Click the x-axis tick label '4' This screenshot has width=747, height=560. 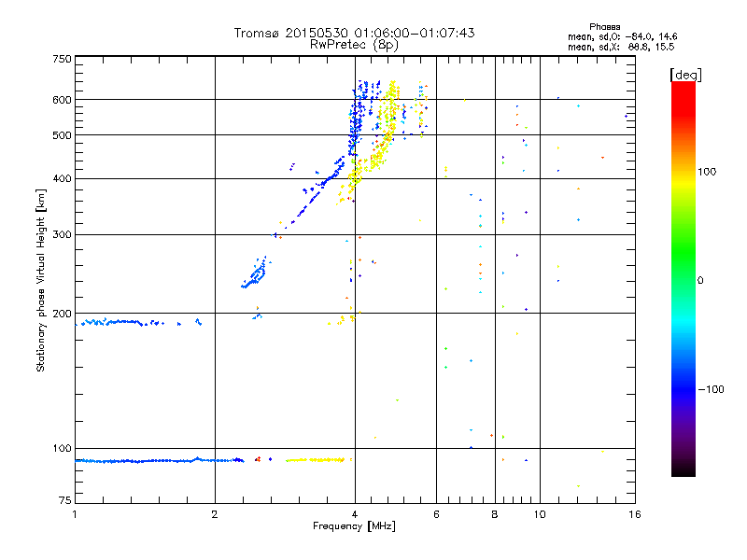click(x=355, y=514)
